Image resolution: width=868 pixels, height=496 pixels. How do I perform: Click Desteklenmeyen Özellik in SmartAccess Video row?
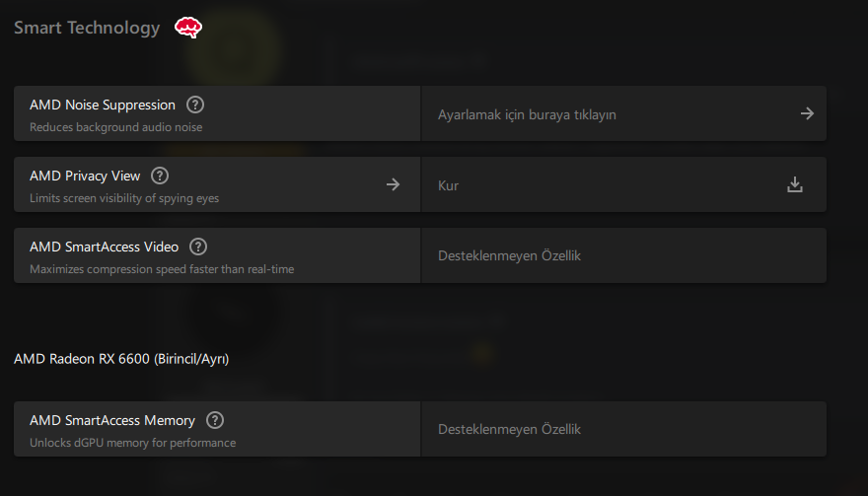pos(509,255)
